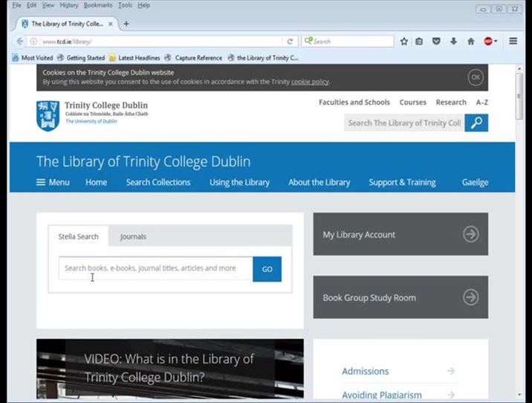Dismiss cookie notice with OK button
The height and width of the screenshot is (403, 532).
coord(476,77)
